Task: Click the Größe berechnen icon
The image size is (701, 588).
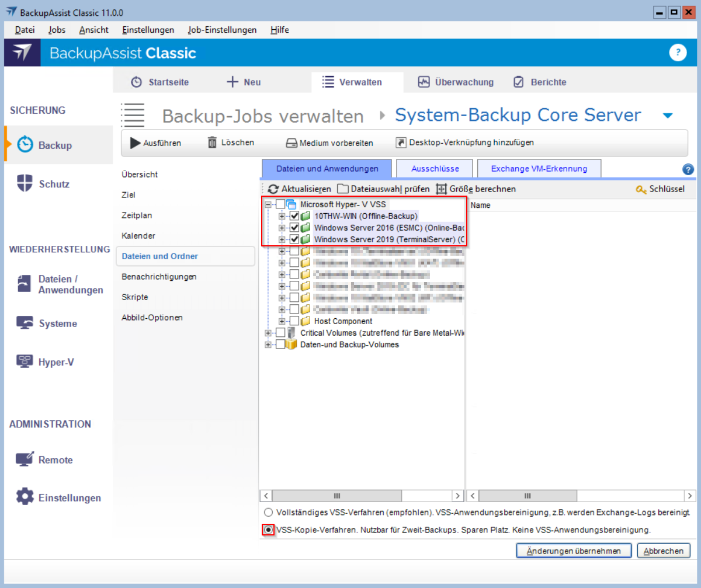Action: [x=441, y=189]
